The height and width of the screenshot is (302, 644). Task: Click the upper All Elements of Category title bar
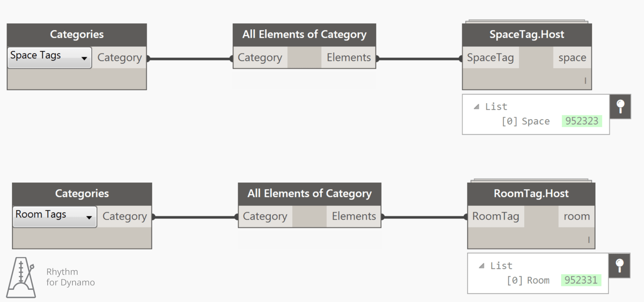304,34
